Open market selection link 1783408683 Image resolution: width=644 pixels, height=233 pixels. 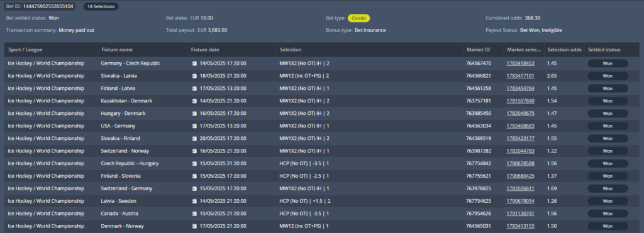(520, 126)
